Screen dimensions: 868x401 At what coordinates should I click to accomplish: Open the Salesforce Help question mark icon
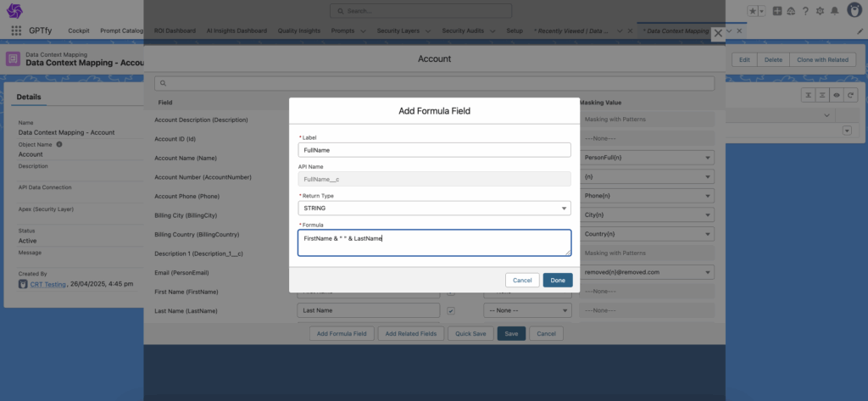[805, 11]
